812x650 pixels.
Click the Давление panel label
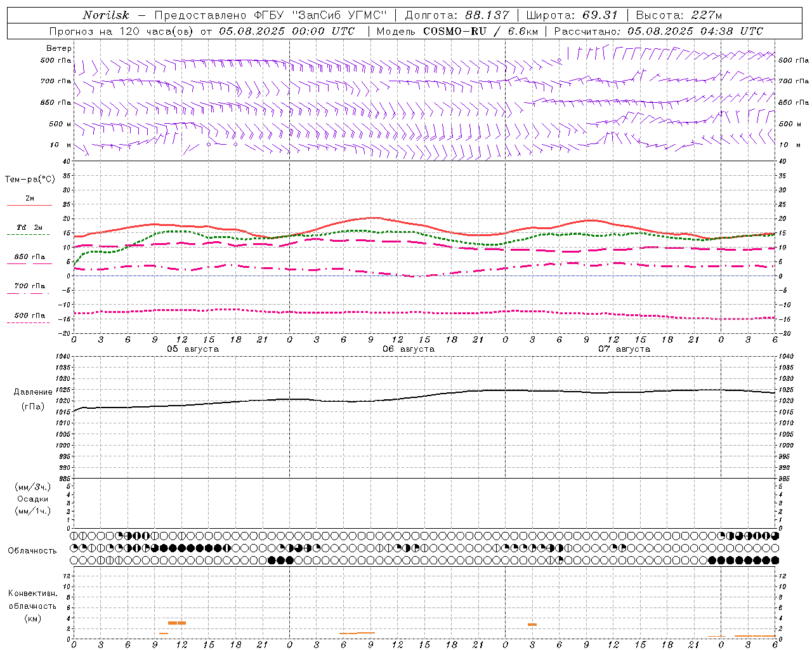tap(33, 392)
